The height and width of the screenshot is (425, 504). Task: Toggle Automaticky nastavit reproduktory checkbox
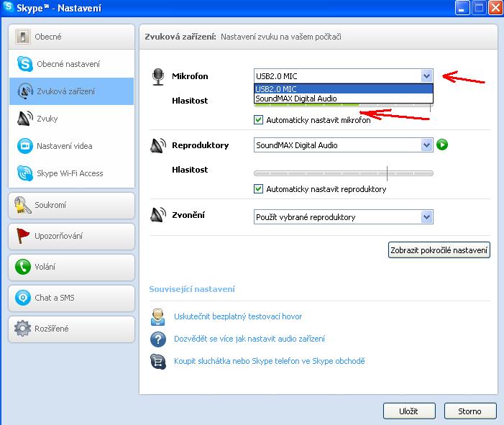[258, 188]
